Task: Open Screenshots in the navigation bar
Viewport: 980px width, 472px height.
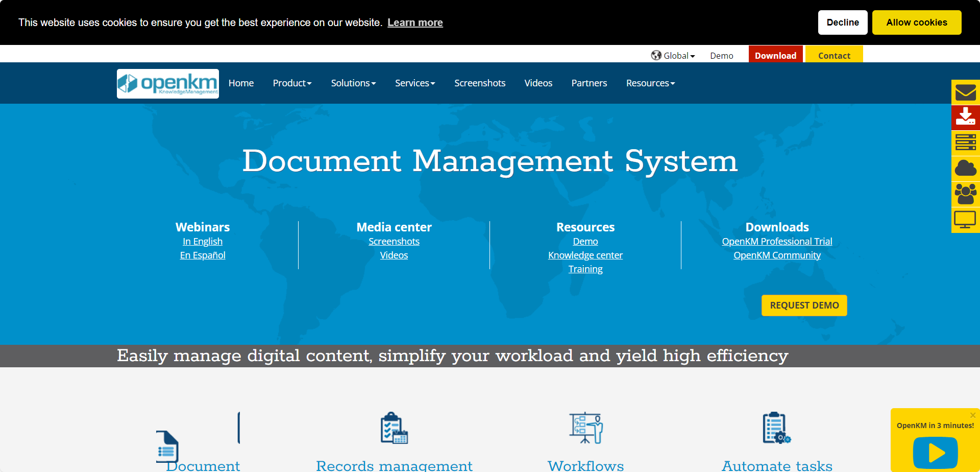Action: pos(480,83)
